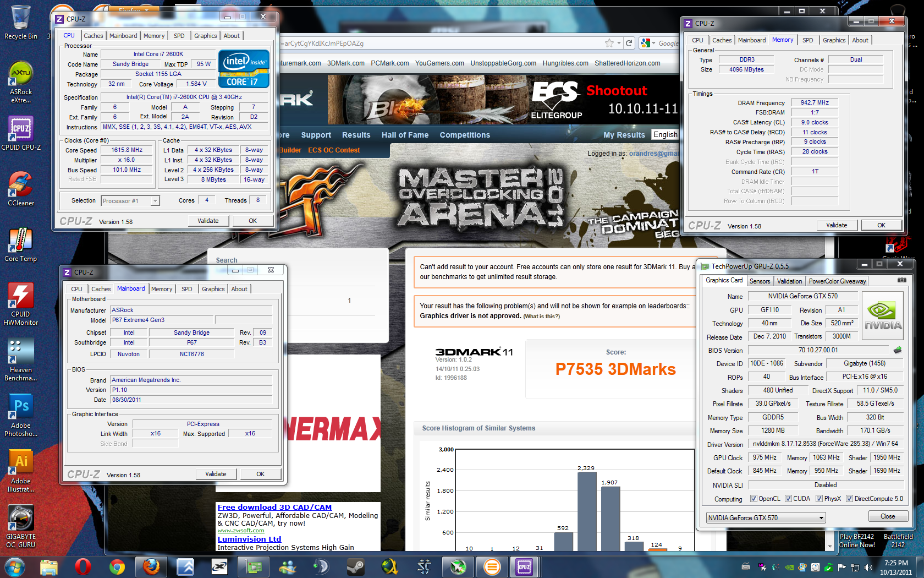
Task: Open ASRock eXtreme Tuner desktop icon
Action: coord(21,83)
